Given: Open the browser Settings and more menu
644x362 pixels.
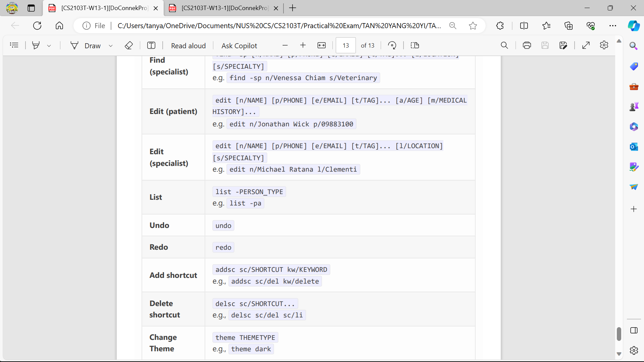Looking at the screenshot, I should pyautogui.click(x=612, y=26).
